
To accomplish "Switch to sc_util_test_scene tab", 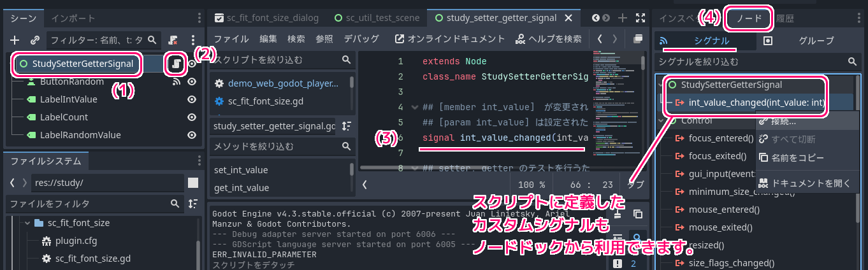I will (x=378, y=18).
